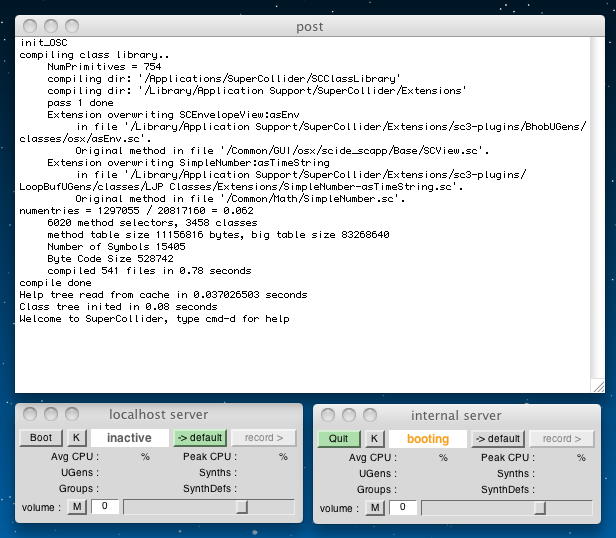This screenshot has width=616, height=538.
Task: Click the 'pass 1 done' line
Action: [81, 103]
